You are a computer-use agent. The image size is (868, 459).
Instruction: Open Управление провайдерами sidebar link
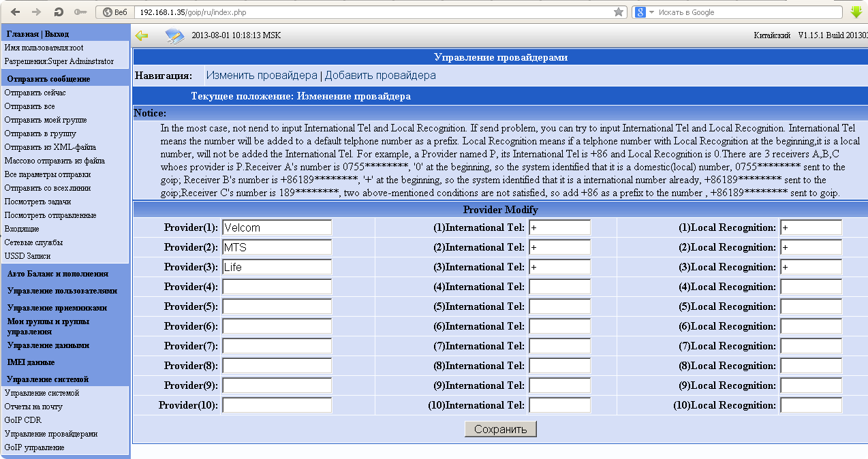[x=51, y=434]
